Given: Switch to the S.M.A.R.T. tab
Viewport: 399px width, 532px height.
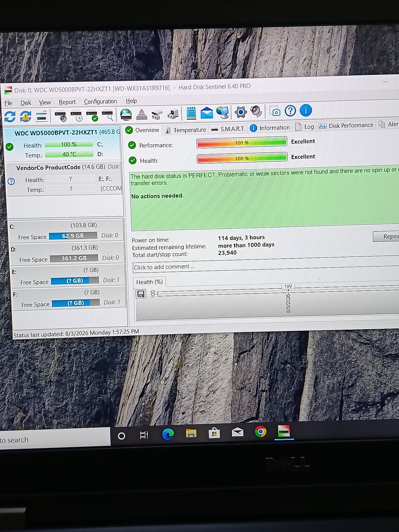Looking at the screenshot, I should (x=228, y=129).
